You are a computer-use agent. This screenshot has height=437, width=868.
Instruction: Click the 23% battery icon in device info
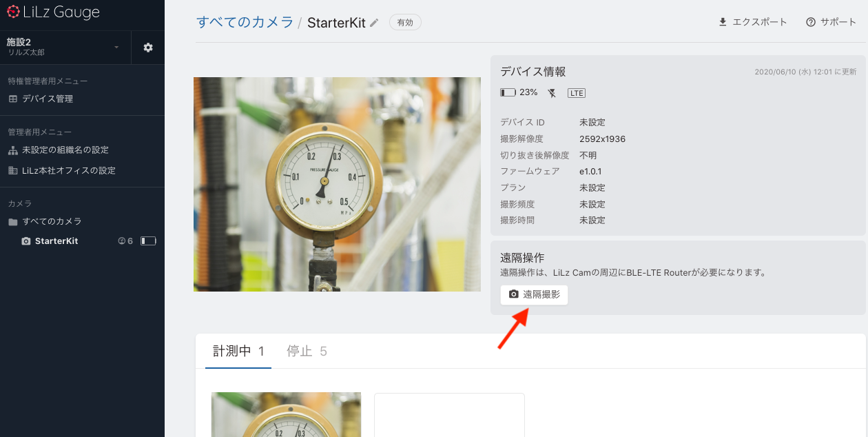click(508, 92)
